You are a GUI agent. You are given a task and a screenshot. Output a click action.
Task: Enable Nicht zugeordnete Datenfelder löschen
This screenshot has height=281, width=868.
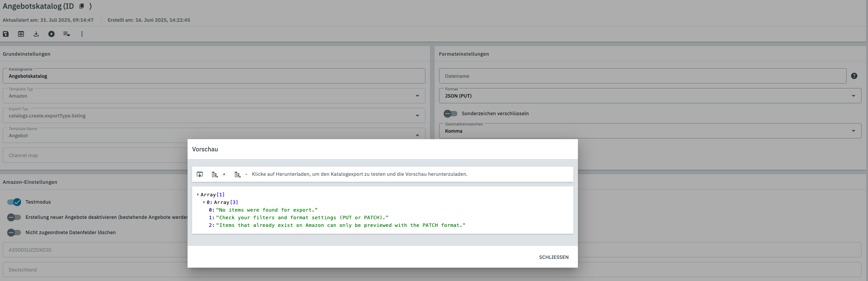pos(14,233)
